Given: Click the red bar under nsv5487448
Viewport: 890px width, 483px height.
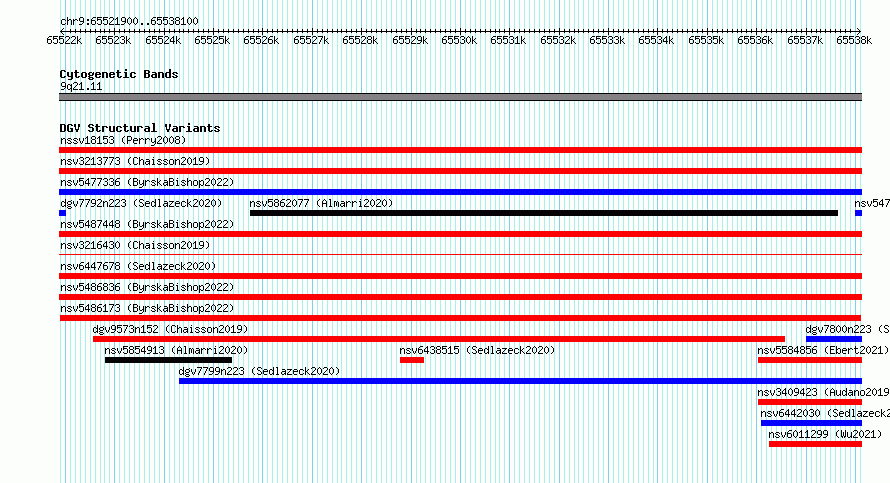Looking at the screenshot, I should (x=460, y=234).
